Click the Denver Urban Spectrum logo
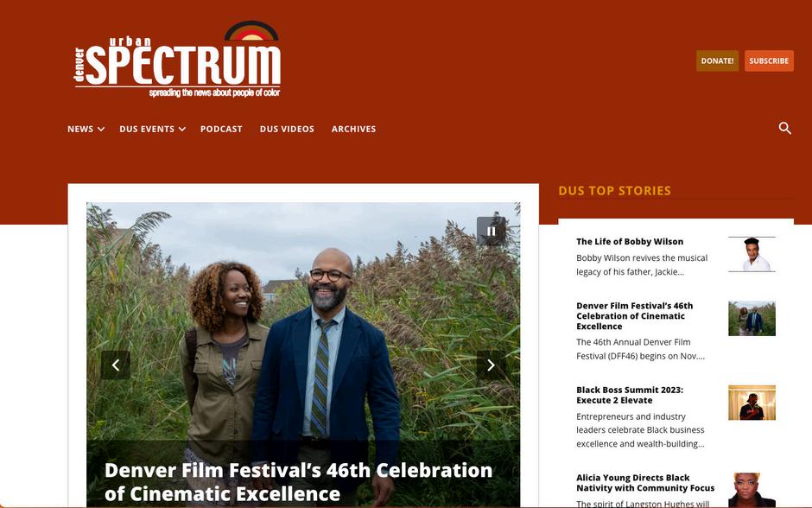The image size is (812, 508). pyautogui.click(x=177, y=59)
